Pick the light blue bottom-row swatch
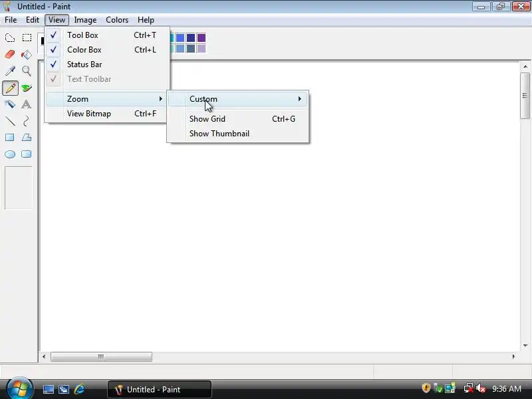The height and width of the screenshot is (399, 532). click(x=180, y=49)
